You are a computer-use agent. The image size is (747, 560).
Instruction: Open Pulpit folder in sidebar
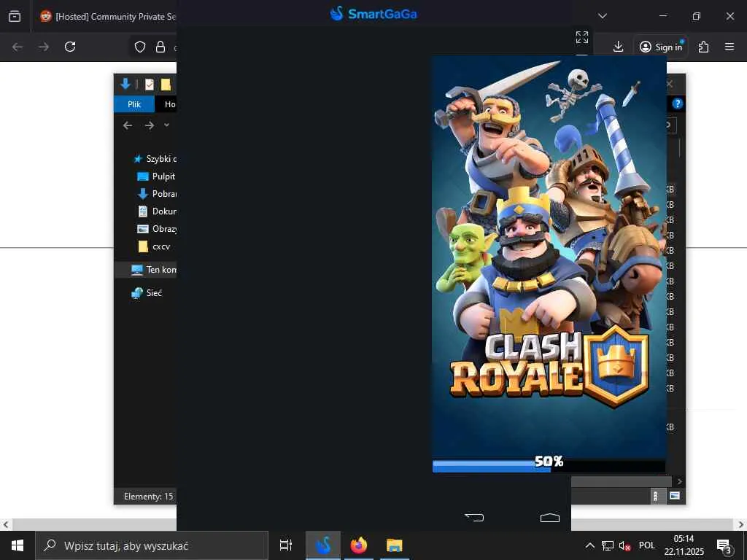point(156,176)
